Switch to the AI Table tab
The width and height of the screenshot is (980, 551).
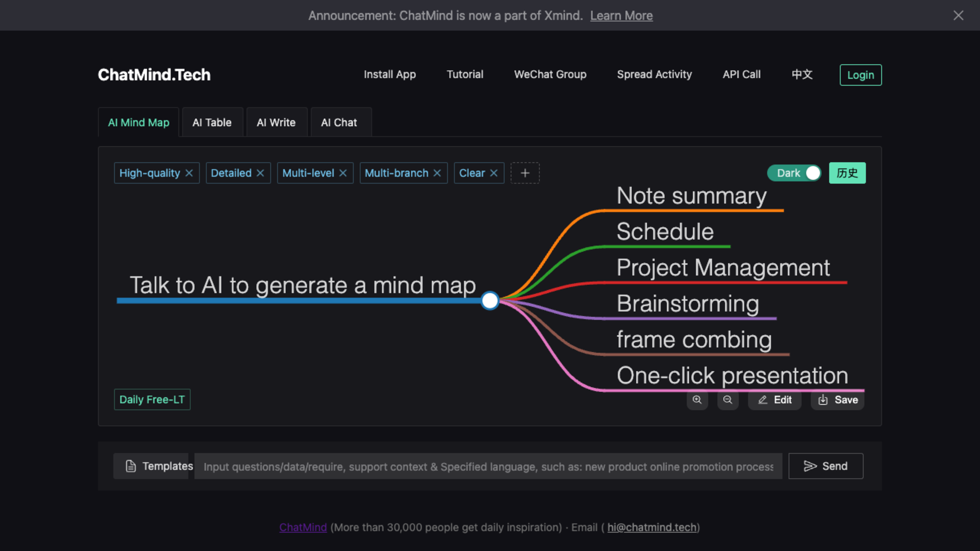pos(212,122)
